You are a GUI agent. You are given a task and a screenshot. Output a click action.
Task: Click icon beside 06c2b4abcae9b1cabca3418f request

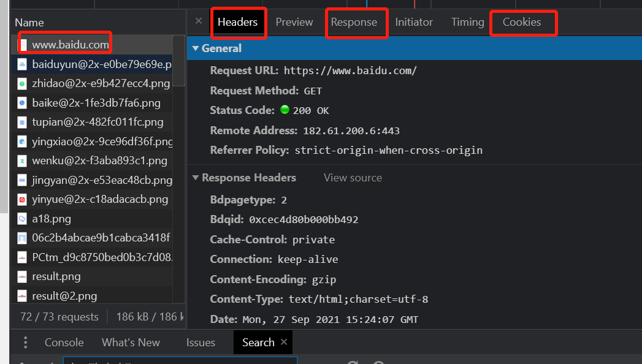(x=22, y=238)
